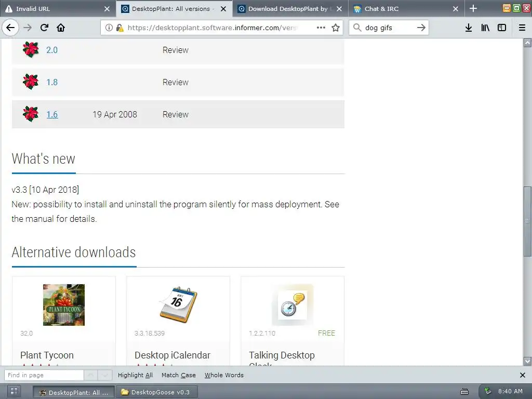532x399 pixels.
Task: Open version 2.0 link
Action: (52, 50)
